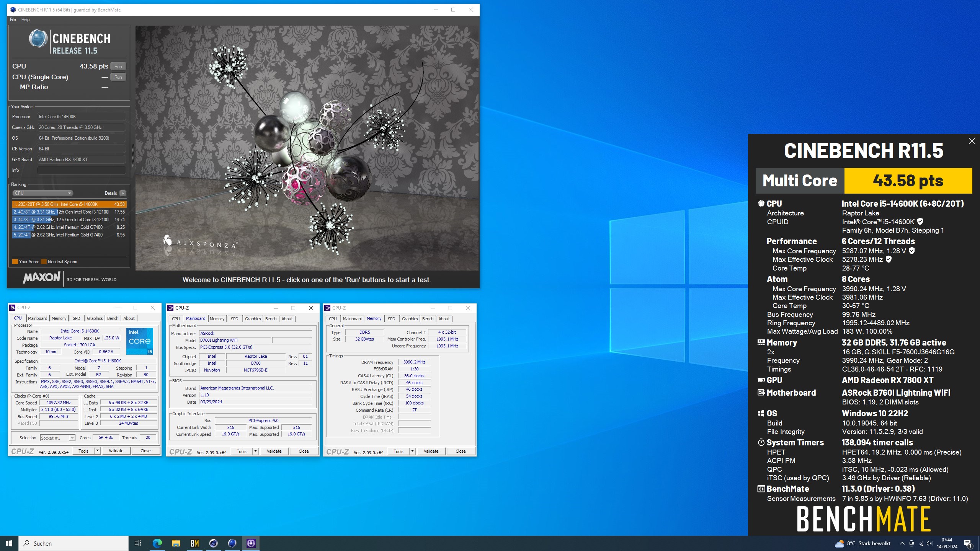
Task: Open the volume control tray icon
Action: click(x=930, y=543)
